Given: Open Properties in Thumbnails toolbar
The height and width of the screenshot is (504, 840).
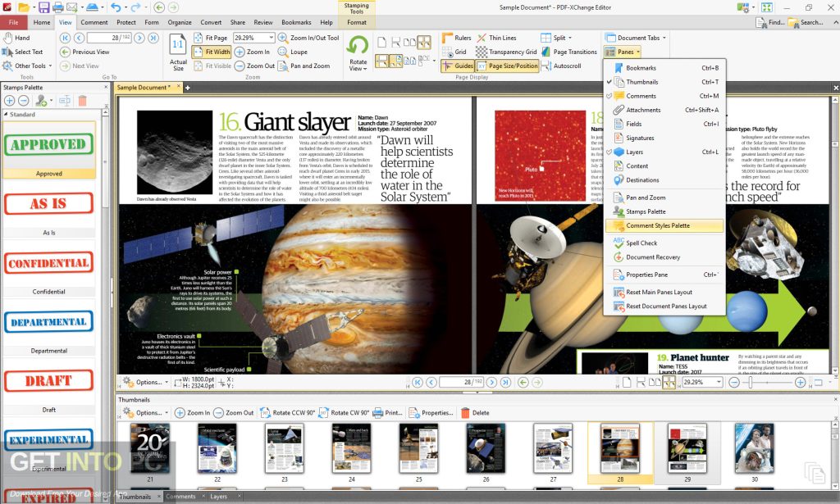Looking at the screenshot, I should 431,413.
